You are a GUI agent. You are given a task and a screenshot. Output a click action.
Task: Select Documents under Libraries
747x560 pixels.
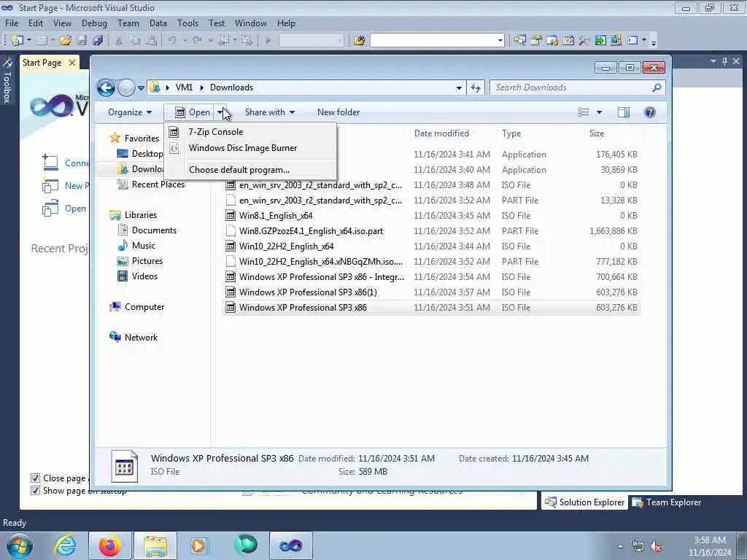point(147,230)
